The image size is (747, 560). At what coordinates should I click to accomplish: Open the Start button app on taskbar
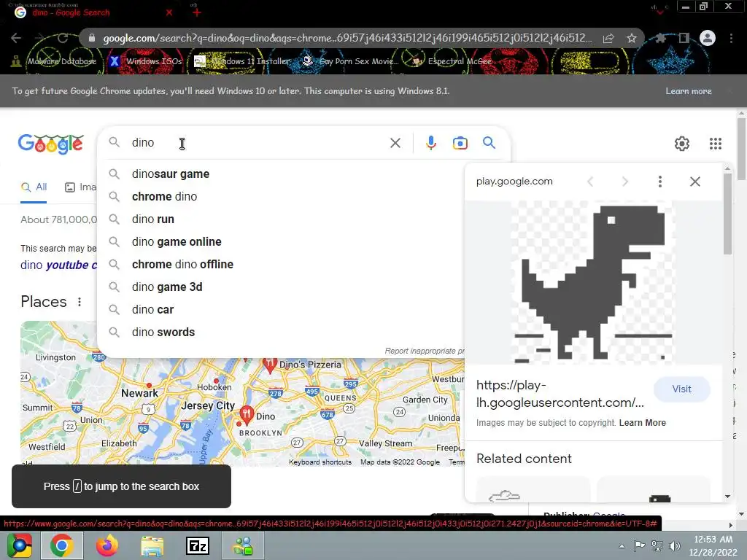pos(19,545)
